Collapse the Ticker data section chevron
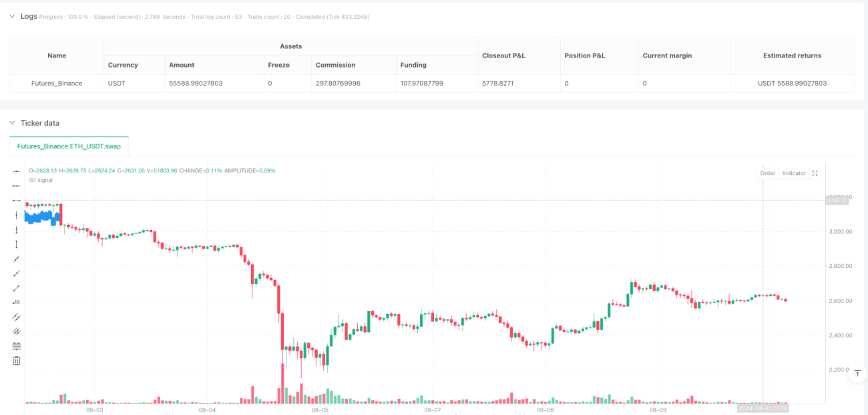 (12, 123)
